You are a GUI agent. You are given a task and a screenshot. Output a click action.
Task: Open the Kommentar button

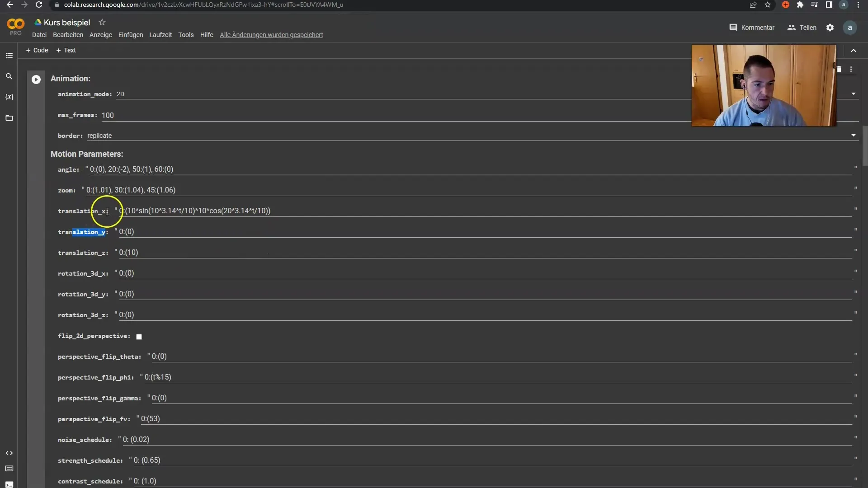pos(752,28)
